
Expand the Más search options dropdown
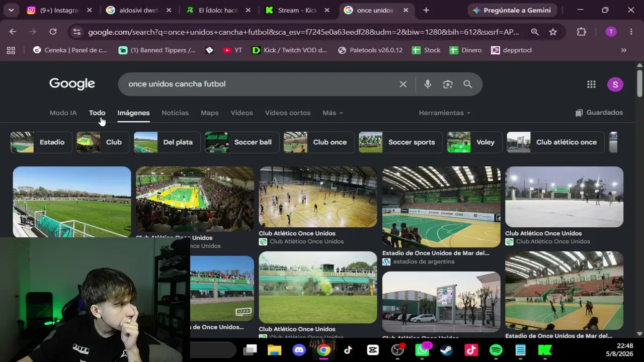pyautogui.click(x=333, y=113)
